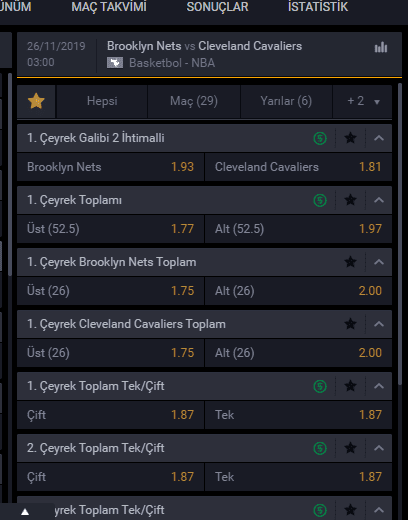Click cash-out icon on 1. Çeyrek Galibi 2 İhtimalli
The image size is (408, 520).
(320, 138)
